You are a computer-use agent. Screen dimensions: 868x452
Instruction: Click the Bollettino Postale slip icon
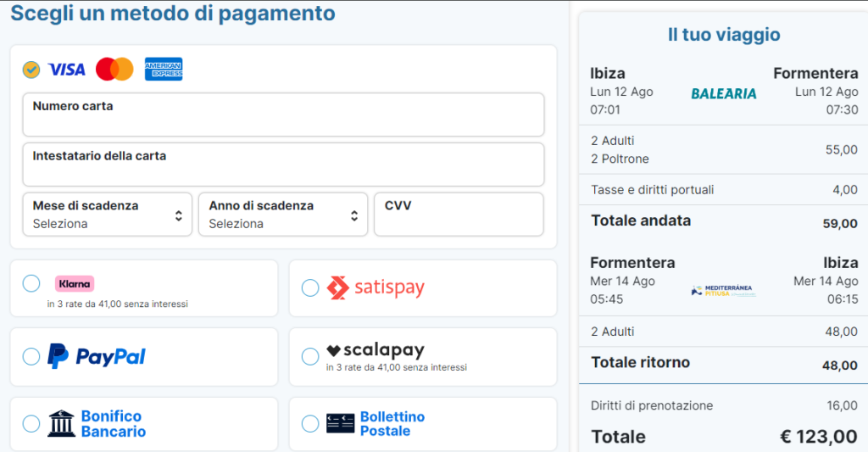click(340, 423)
